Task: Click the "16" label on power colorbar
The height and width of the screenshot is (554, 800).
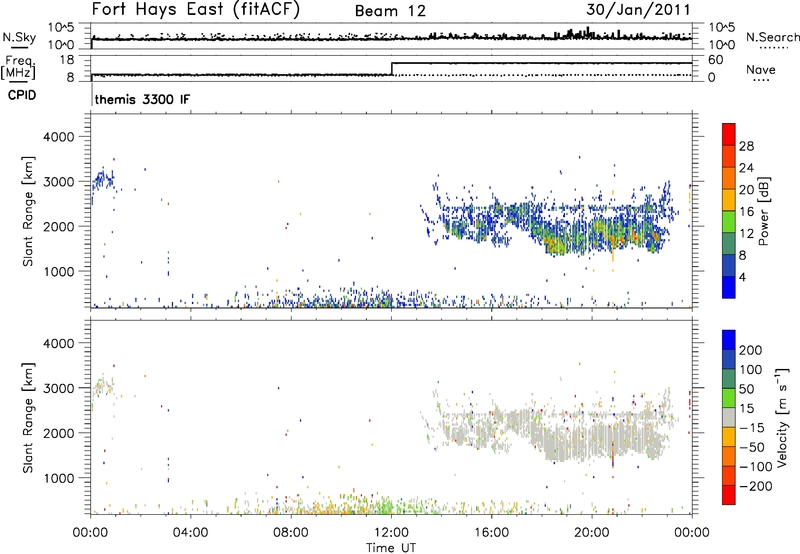Action: (x=746, y=212)
